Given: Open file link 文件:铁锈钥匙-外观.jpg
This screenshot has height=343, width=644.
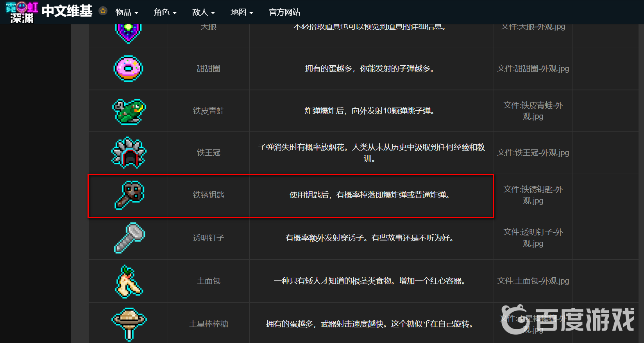Looking at the screenshot, I should pyautogui.click(x=533, y=195).
